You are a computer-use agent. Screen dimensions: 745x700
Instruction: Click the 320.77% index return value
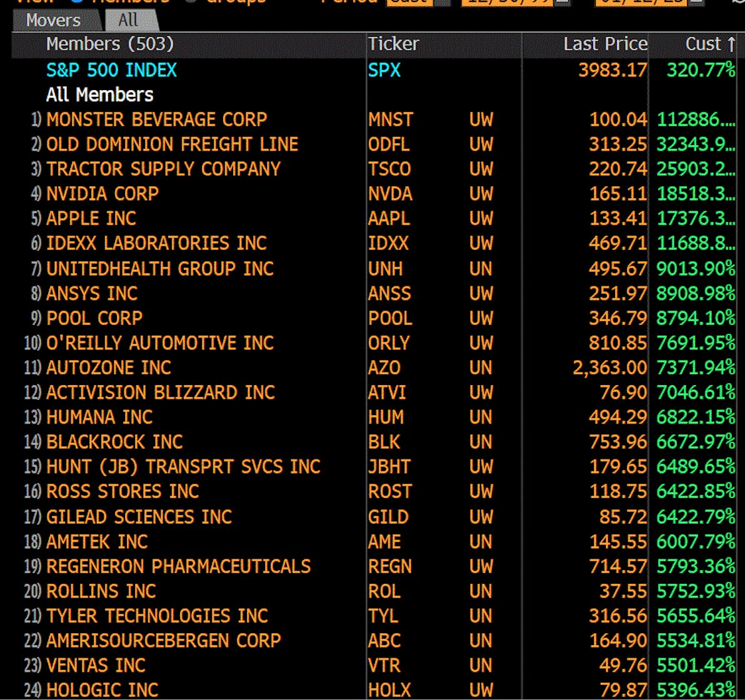[701, 71]
